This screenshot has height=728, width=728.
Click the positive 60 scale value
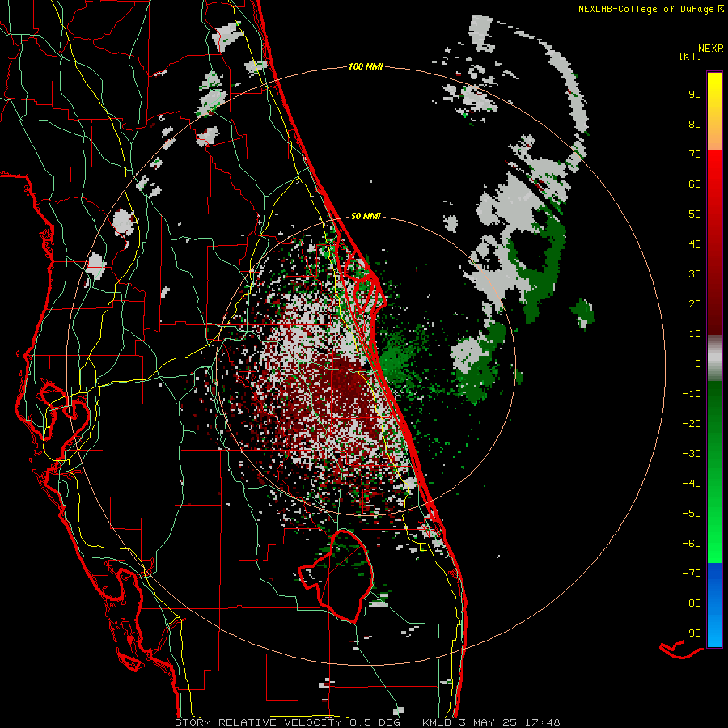(695, 184)
